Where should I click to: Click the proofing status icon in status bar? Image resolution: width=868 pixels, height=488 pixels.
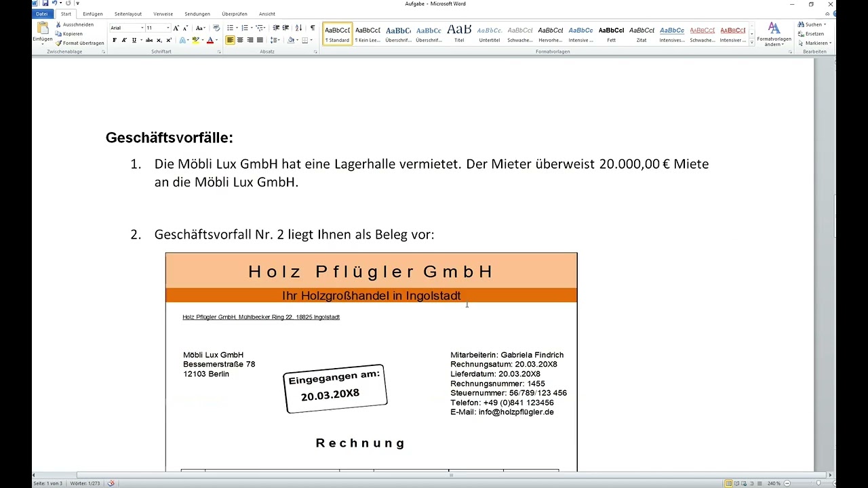[x=111, y=483]
